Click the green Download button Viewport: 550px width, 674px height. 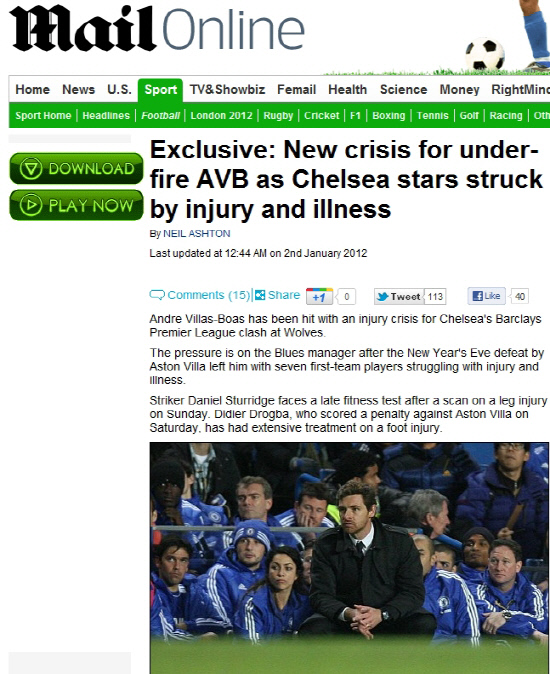click(x=76, y=168)
